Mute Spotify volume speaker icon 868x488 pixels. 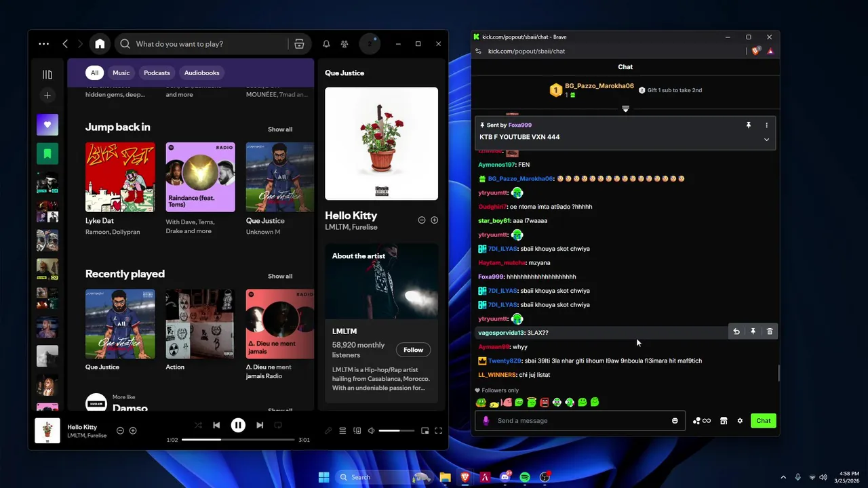point(372,430)
